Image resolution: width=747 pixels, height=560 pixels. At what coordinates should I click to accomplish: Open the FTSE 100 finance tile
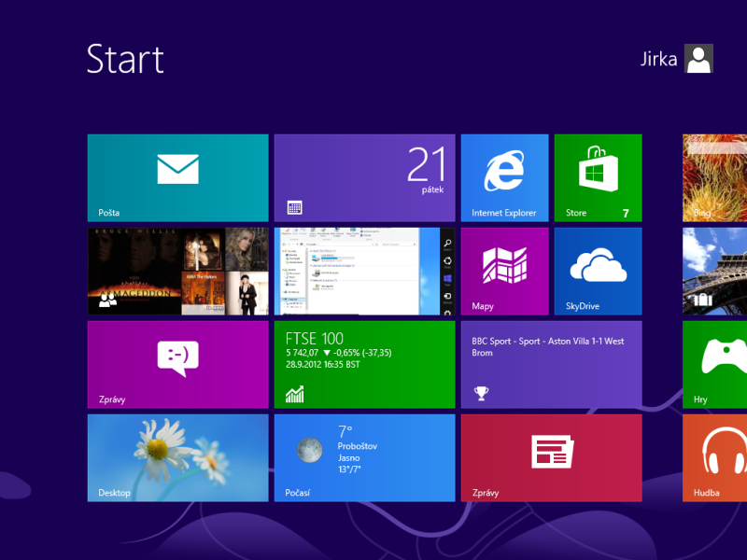(364, 364)
